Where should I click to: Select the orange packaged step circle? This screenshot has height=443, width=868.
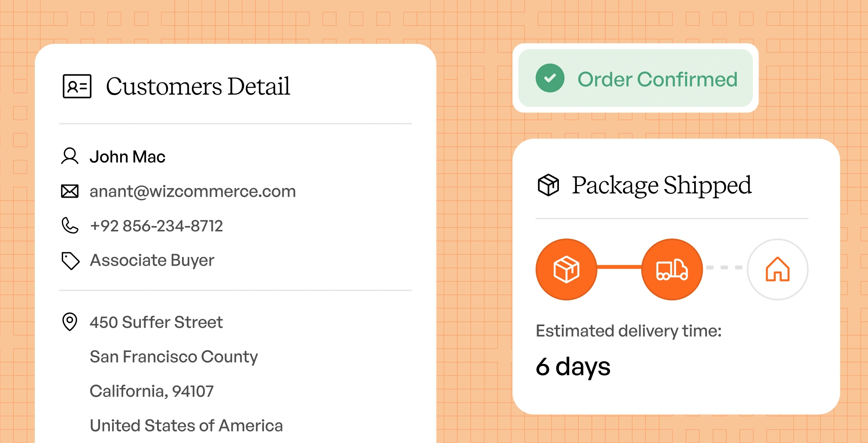click(566, 269)
